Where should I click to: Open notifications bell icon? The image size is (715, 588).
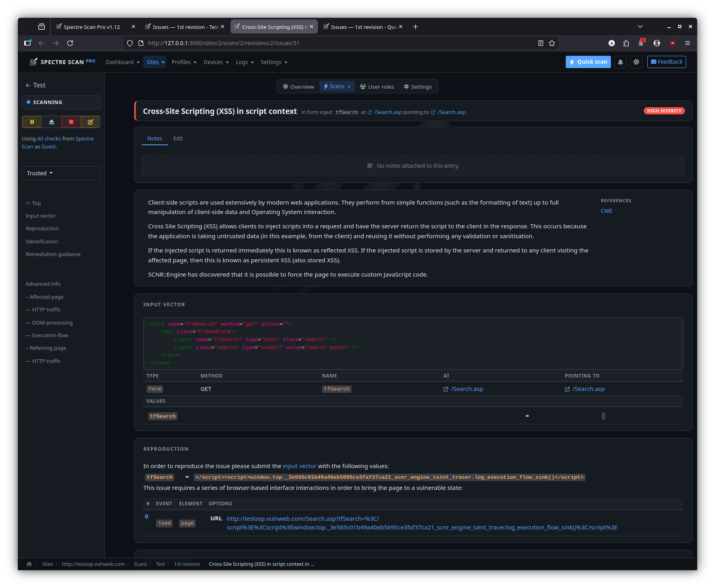620,62
